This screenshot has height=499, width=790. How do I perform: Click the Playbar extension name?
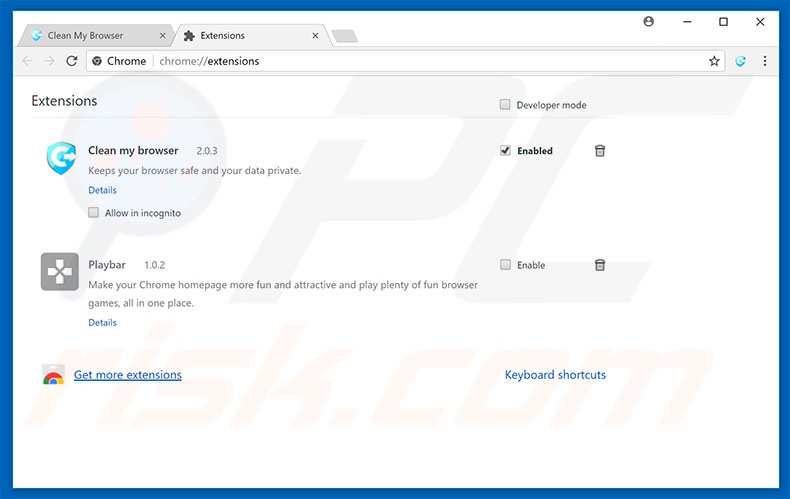(107, 265)
